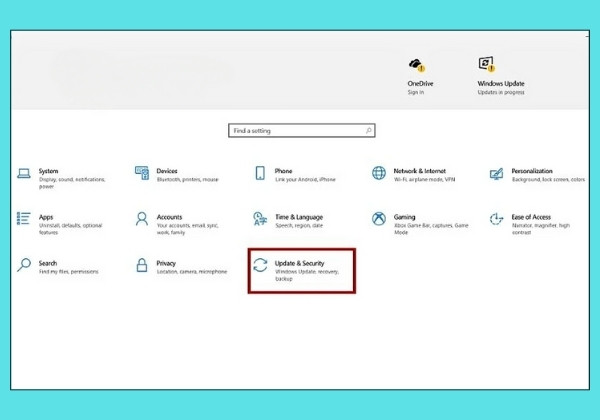Screen dimensions: 600x420
Task: Open the Update & Security label
Action: pos(299,263)
